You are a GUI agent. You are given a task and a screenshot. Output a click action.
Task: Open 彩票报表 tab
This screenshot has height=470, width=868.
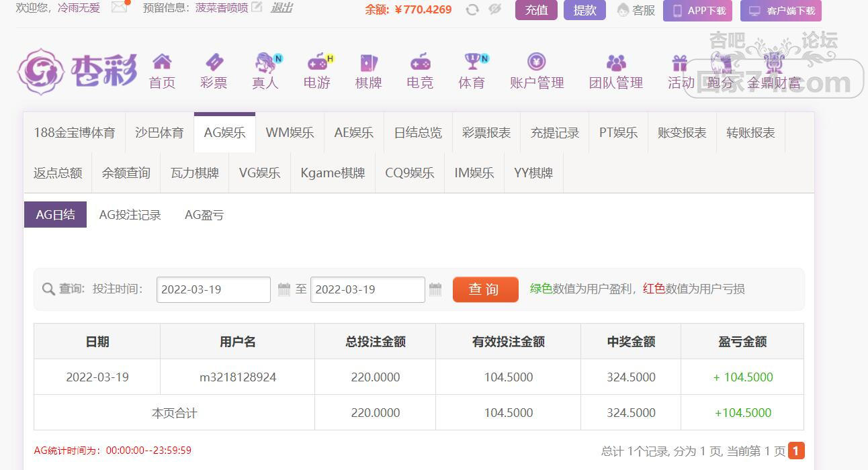[486, 133]
